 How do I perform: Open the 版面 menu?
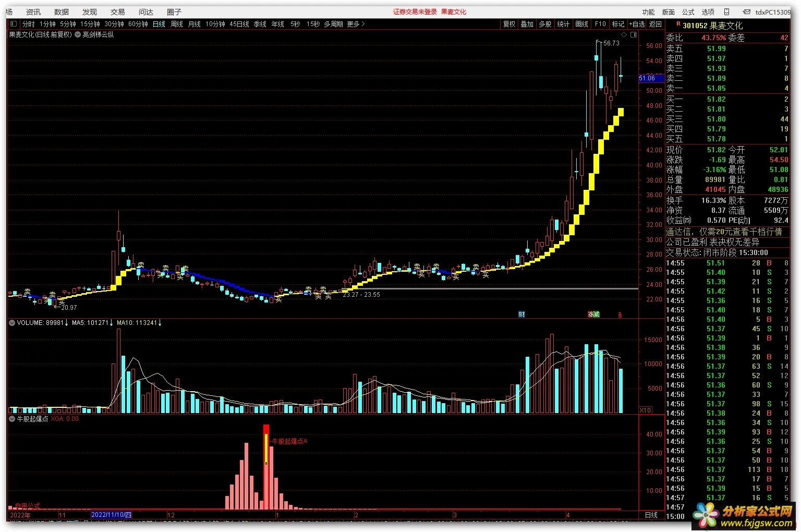[668, 11]
